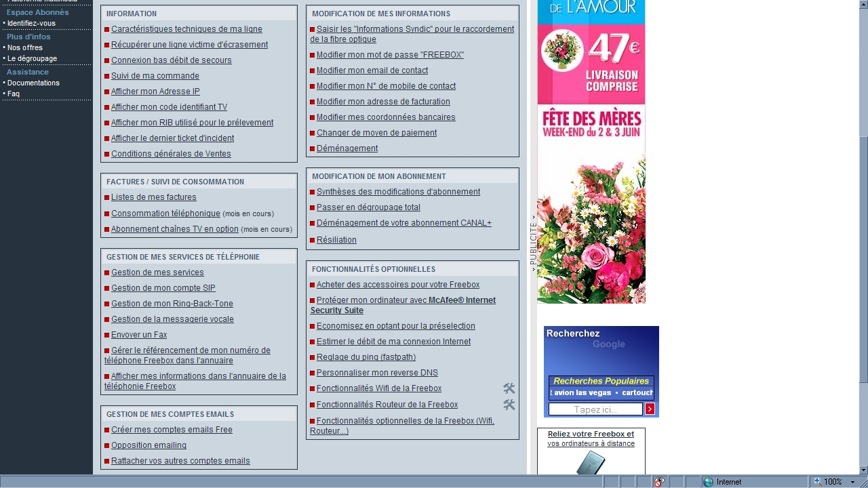868x488 pixels.
Task: Click 'Listes de mes factures' link
Action: [153, 197]
